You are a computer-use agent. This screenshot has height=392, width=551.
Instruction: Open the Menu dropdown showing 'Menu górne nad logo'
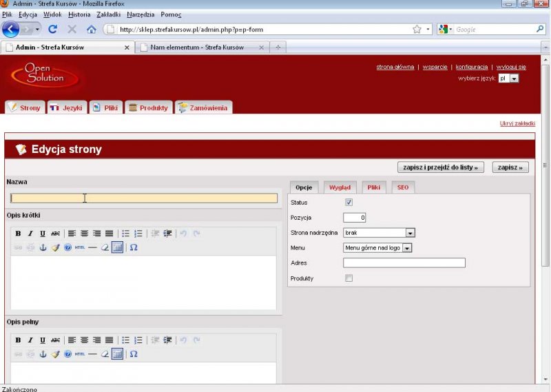[406, 248]
